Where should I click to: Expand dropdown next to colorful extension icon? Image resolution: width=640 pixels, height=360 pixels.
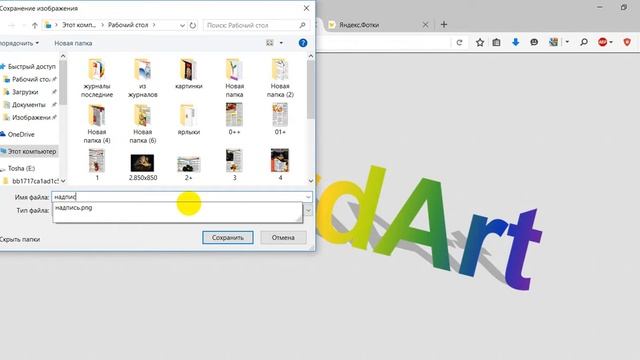(x=567, y=42)
